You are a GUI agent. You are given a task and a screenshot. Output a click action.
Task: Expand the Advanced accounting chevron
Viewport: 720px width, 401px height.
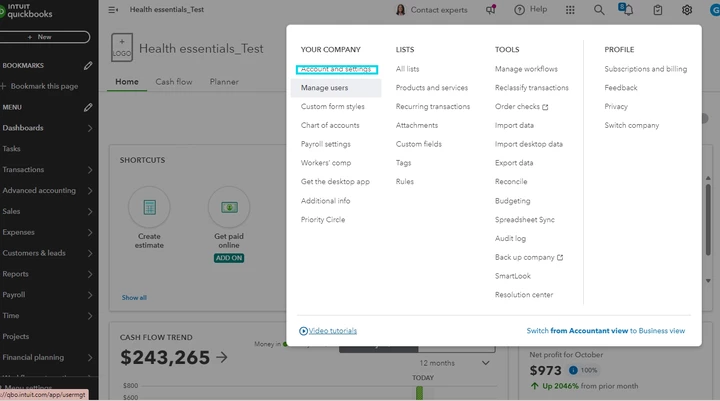coord(90,191)
